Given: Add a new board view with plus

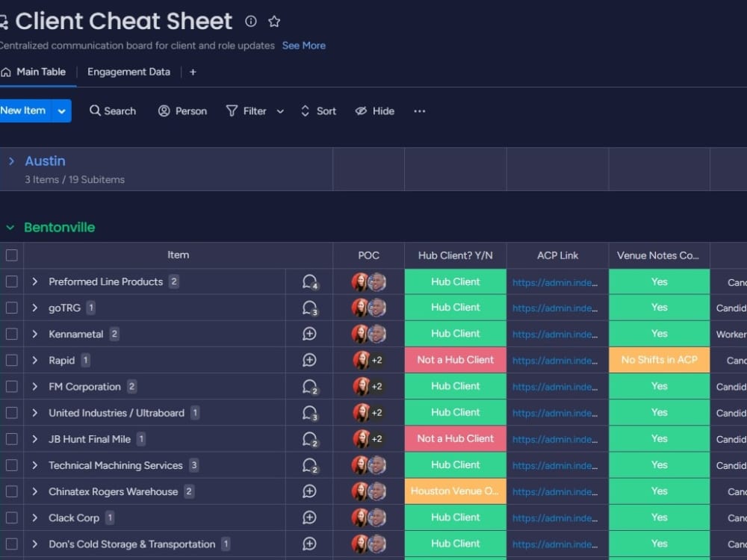Looking at the screenshot, I should pos(193,72).
